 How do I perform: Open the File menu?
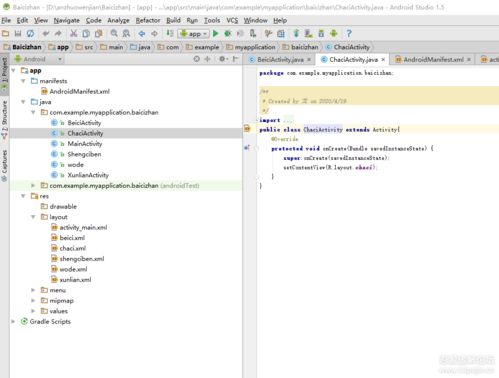[6, 20]
